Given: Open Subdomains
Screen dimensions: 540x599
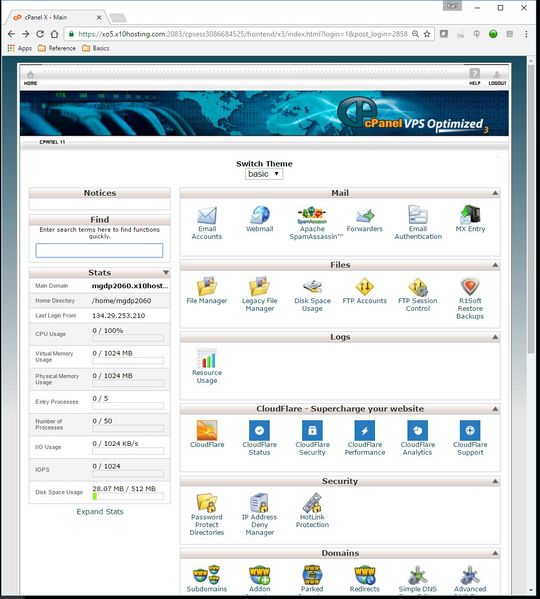Looking at the screenshot, I should pos(207,579).
